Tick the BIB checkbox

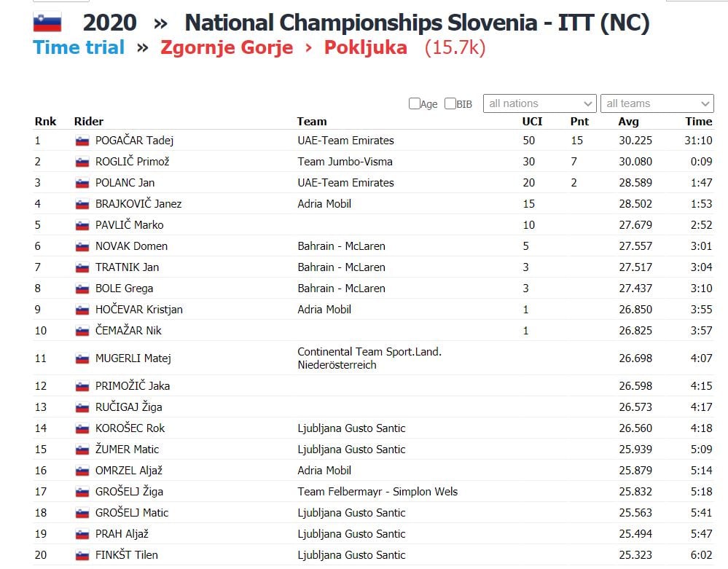[450, 103]
